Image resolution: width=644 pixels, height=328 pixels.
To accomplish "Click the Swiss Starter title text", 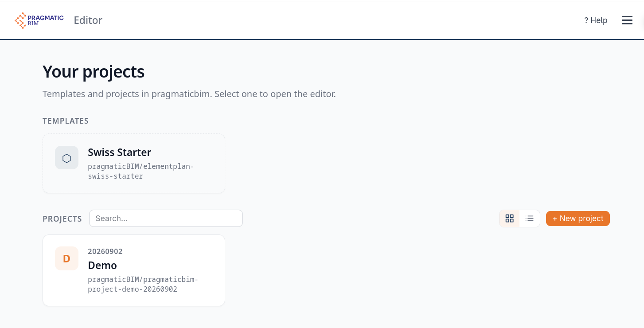I will [x=120, y=152].
